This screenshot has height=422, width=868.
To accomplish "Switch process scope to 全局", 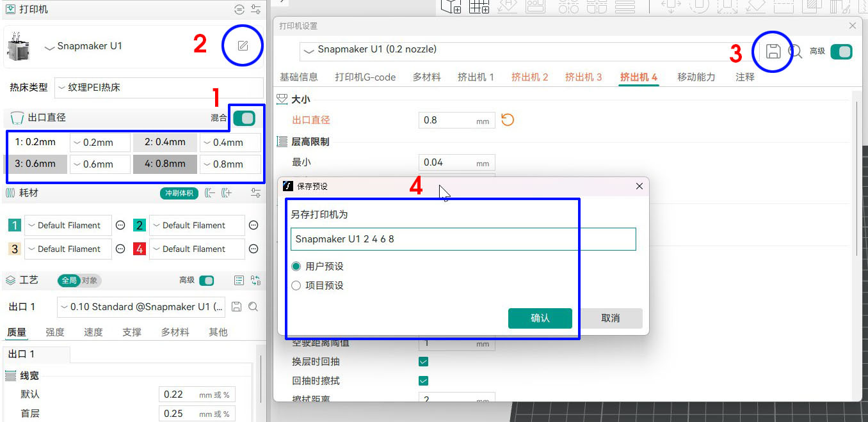I will [69, 280].
